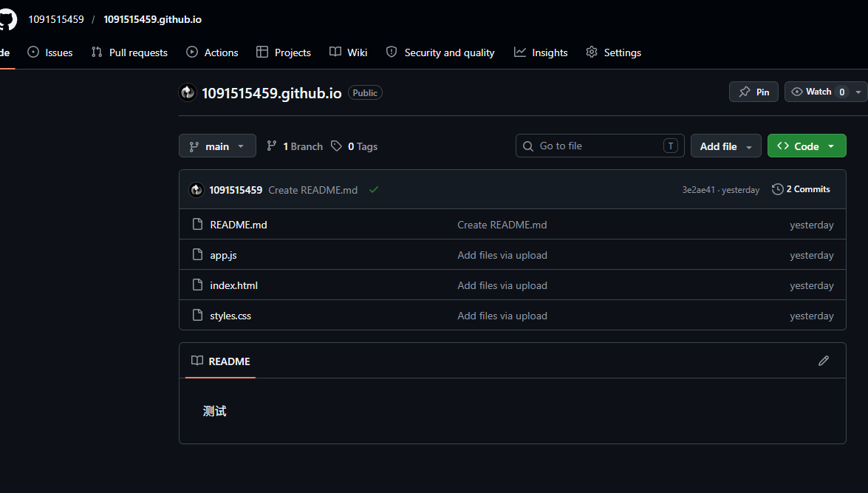The height and width of the screenshot is (493, 868).
Task: Open commit author 1091515459 profile
Action: click(x=236, y=190)
